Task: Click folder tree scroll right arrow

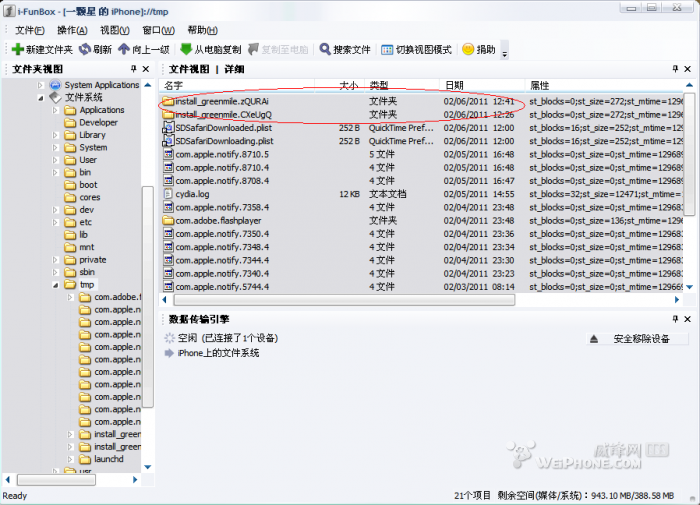Action: [x=135, y=480]
